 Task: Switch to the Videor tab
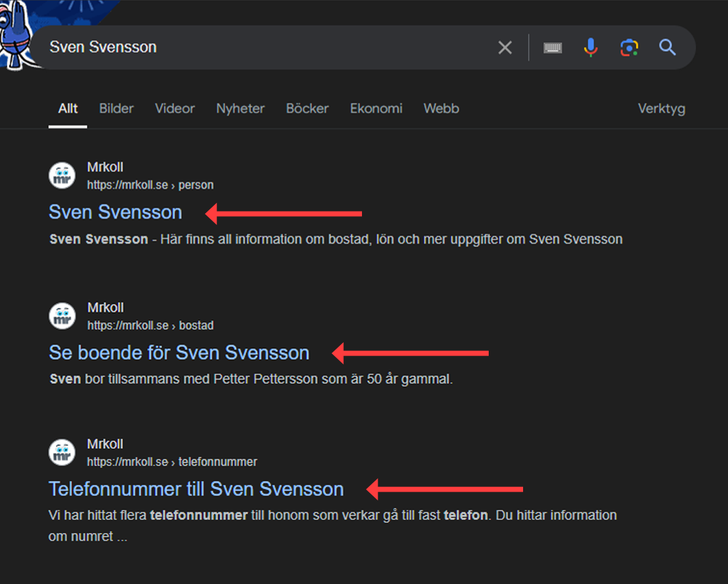click(175, 108)
